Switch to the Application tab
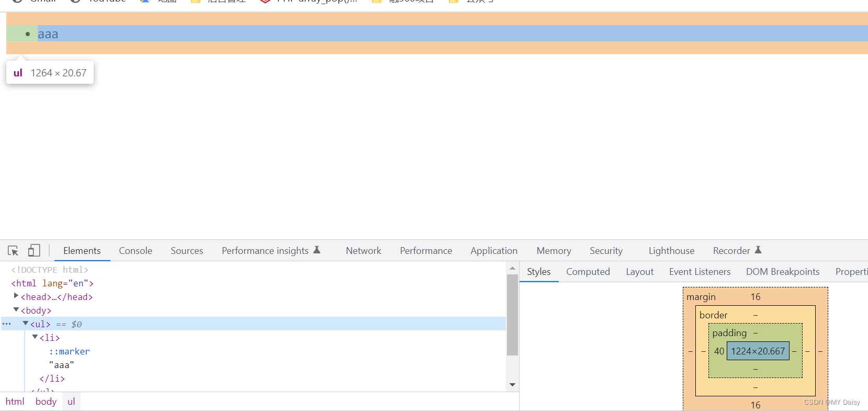This screenshot has width=868, height=411. pos(494,251)
